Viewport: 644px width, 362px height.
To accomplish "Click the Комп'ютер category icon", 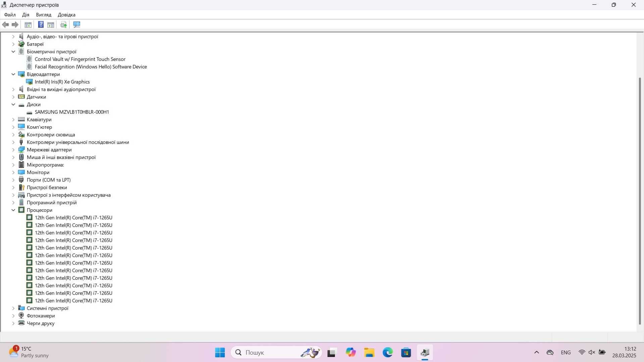I will (21, 127).
